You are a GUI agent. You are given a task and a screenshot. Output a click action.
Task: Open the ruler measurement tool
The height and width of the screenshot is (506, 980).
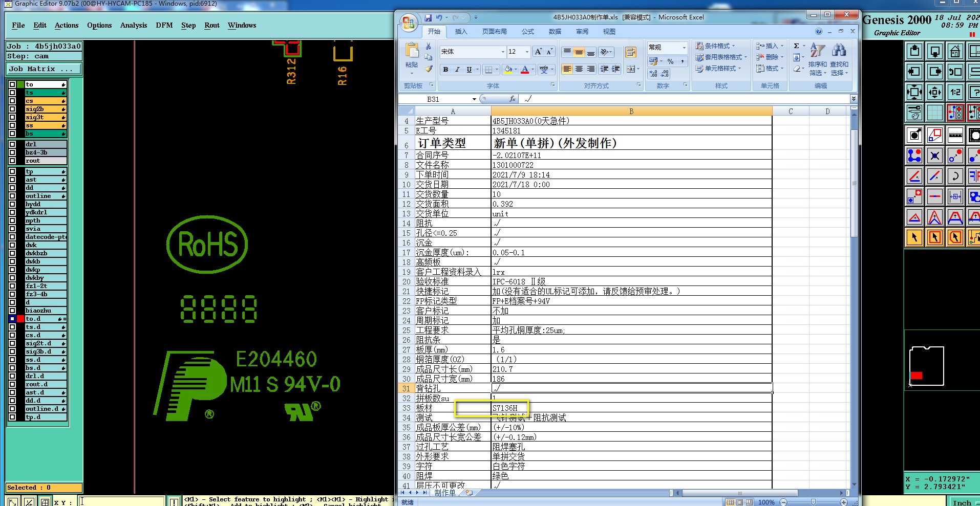click(955, 135)
